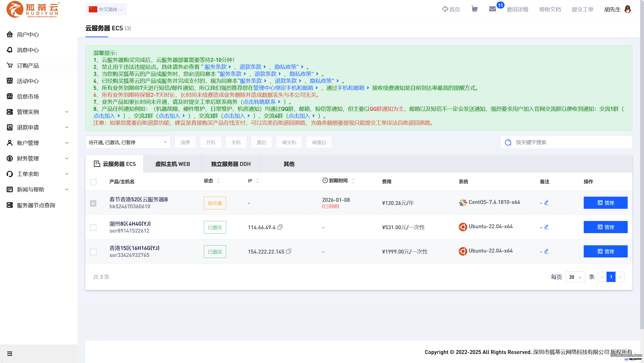This screenshot has height=363, width=644.
Task: Open the mail envelope with 11 badge
Action: (493, 9)
